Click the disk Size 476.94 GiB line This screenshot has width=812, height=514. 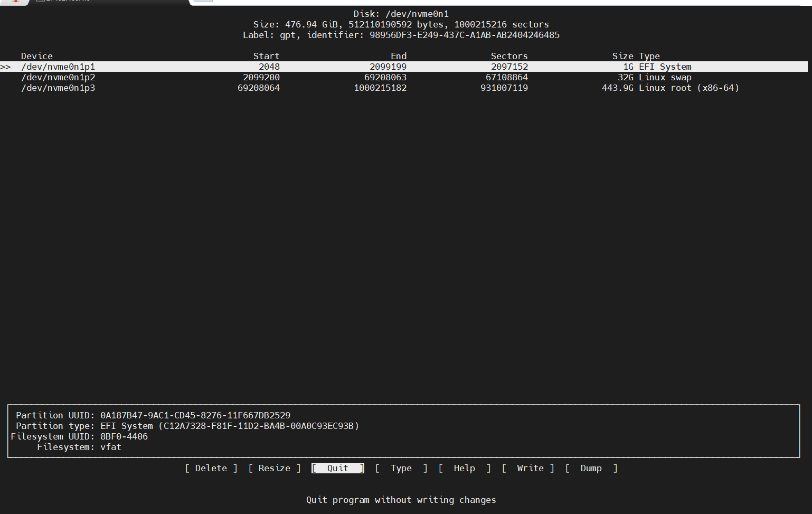(401, 24)
